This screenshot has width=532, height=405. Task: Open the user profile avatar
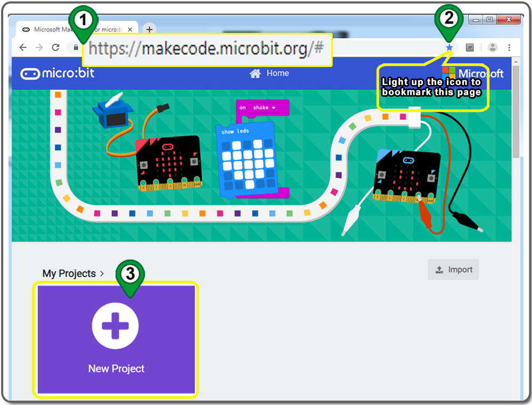493,47
